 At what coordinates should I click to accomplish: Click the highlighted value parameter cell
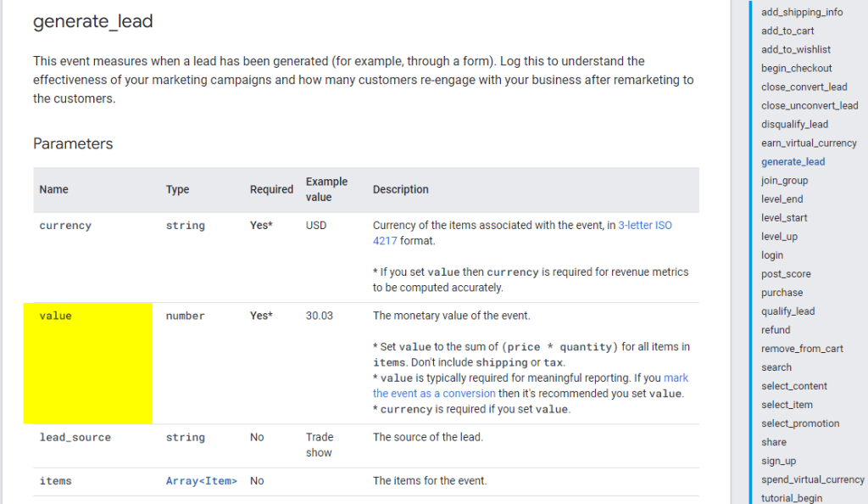tap(87, 363)
